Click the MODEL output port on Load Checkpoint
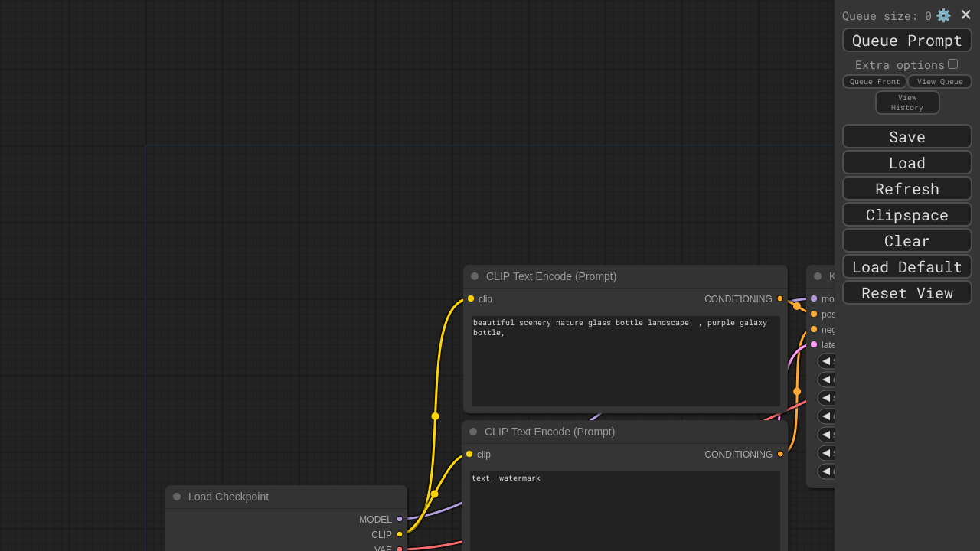 [400, 519]
